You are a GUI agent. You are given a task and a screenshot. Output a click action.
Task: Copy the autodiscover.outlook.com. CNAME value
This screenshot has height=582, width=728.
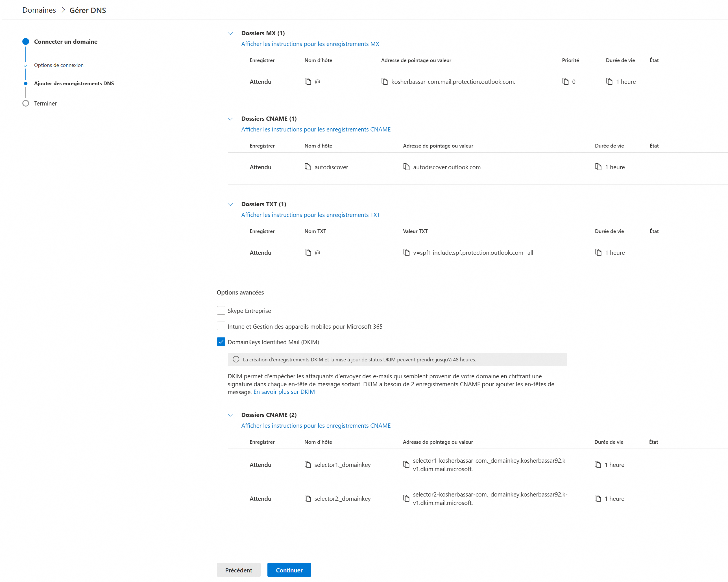406,167
